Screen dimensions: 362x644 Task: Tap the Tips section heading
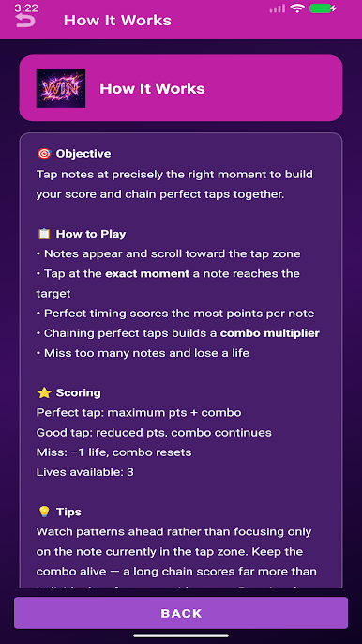(69, 513)
